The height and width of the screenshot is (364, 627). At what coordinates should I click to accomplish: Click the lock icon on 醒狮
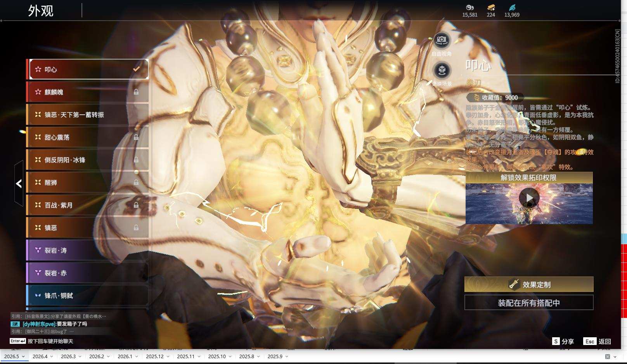coord(136,182)
